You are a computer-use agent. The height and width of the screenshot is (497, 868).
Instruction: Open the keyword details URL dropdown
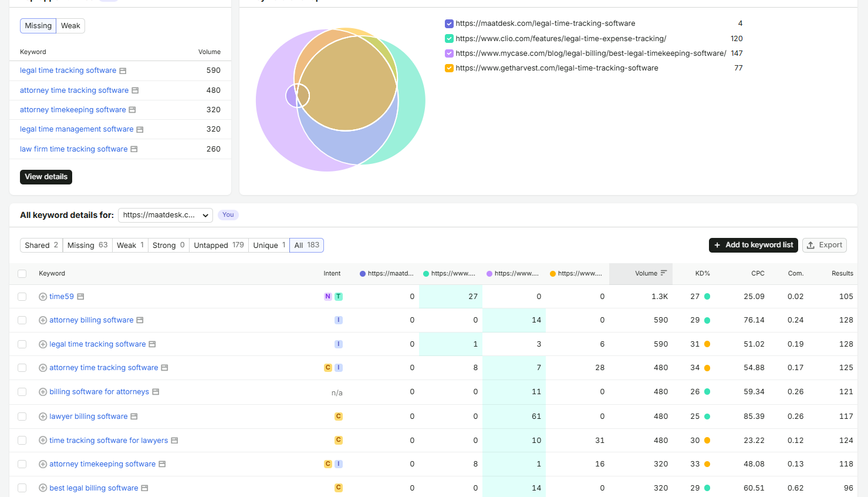166,215
